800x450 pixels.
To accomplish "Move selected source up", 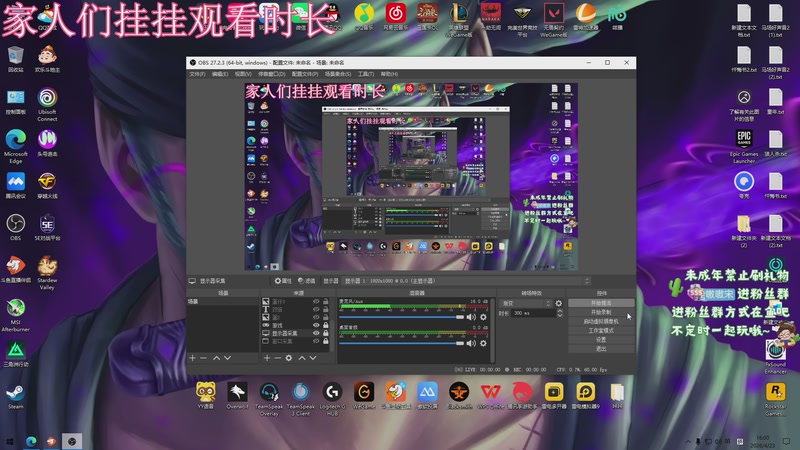I will pos(302,358).
